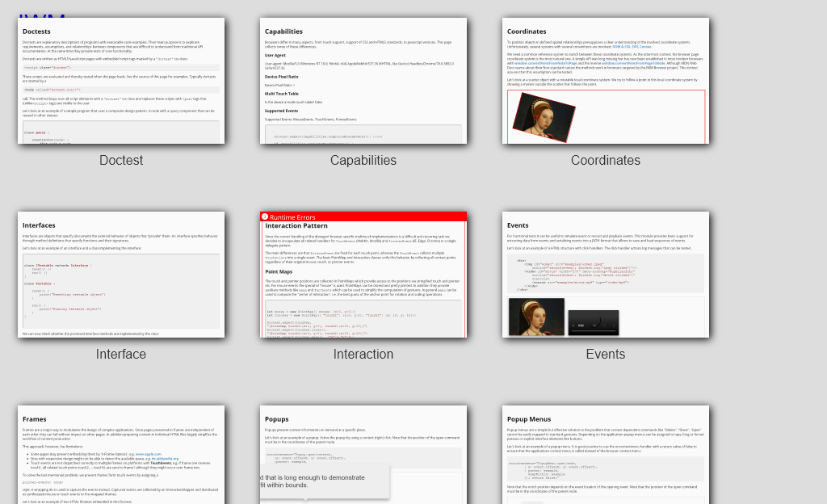Open the Interfaces page thumbnail

[x=121, y=275]
